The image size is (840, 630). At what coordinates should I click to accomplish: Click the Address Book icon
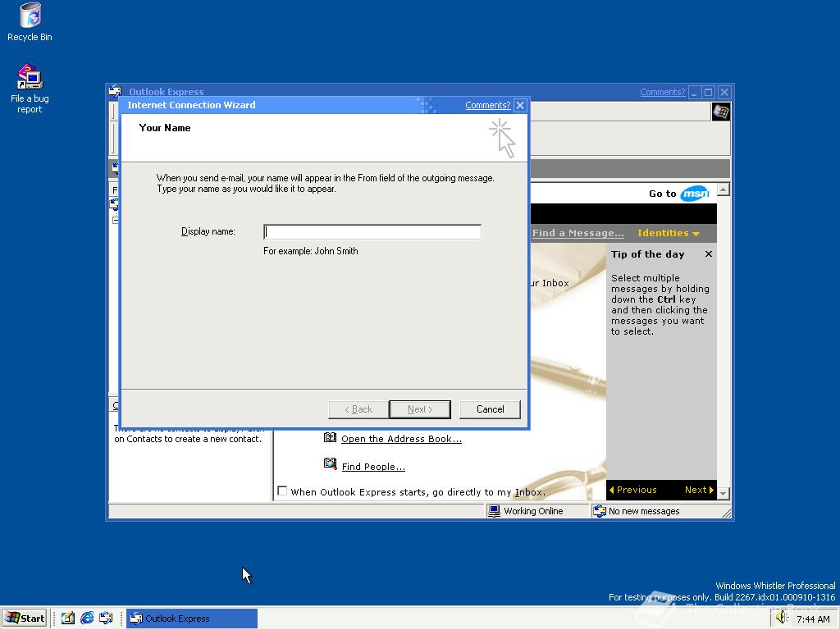(x=330, y=438)
